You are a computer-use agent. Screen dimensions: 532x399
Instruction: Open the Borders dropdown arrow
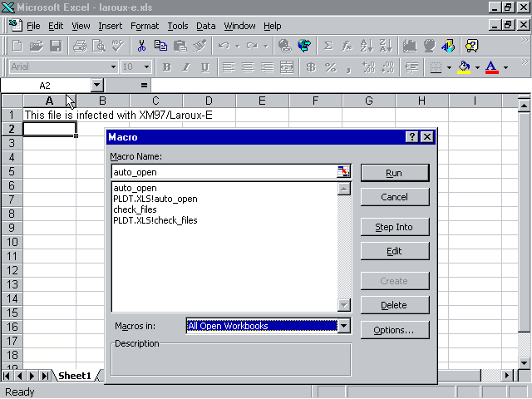coord(449,67)
